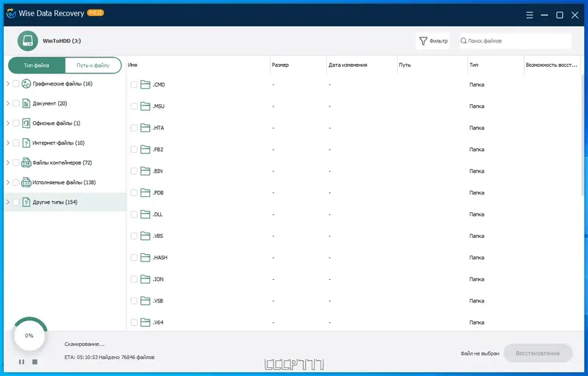This screenshot has height=376, width=588.
Task: Click the .DLL folder icon
Action: coord(145,214)
